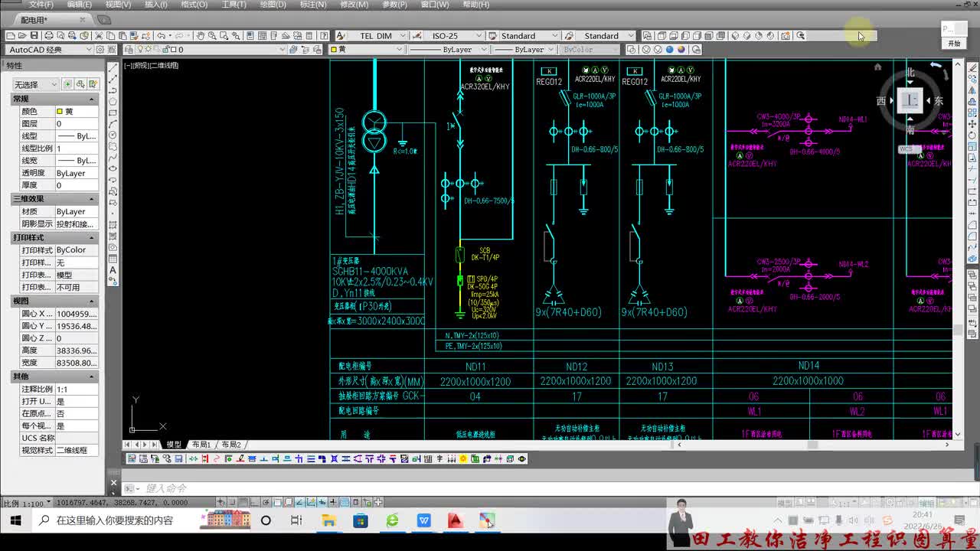Toggle lineweight display in status bar

(x=332, y=502)
